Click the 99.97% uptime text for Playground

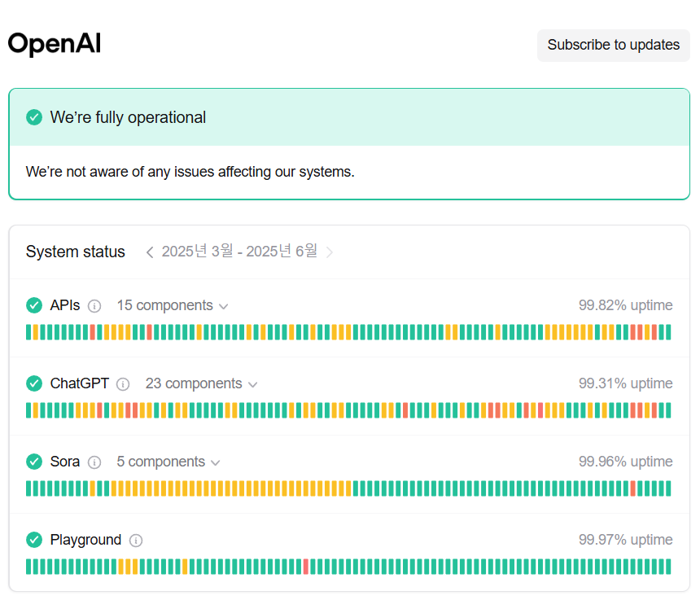[625, 540]
